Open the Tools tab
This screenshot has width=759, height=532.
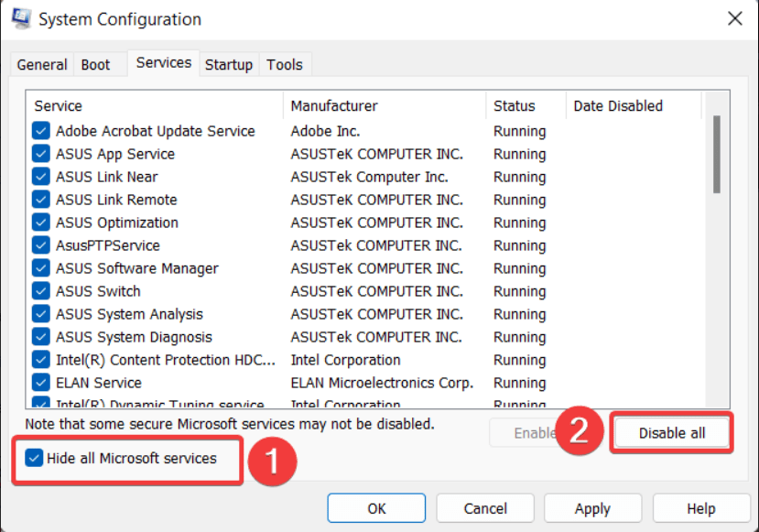tap(285, 64)
